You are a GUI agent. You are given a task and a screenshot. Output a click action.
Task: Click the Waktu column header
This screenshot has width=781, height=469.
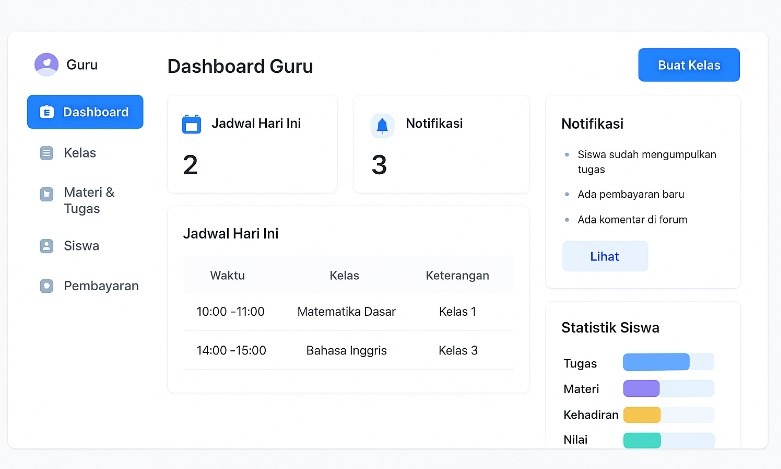(227, 275)
